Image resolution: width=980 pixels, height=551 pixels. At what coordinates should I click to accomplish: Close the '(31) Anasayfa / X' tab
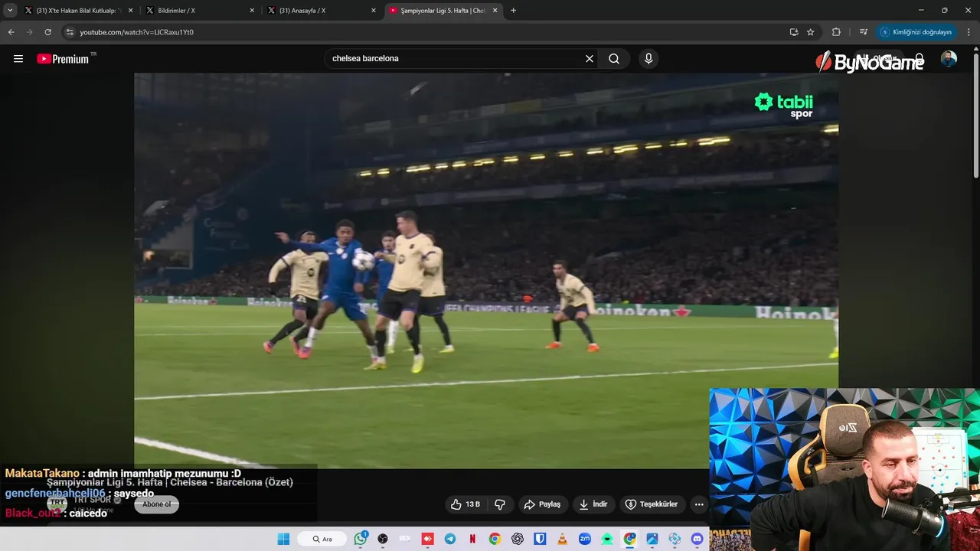(x=374, y=11)
